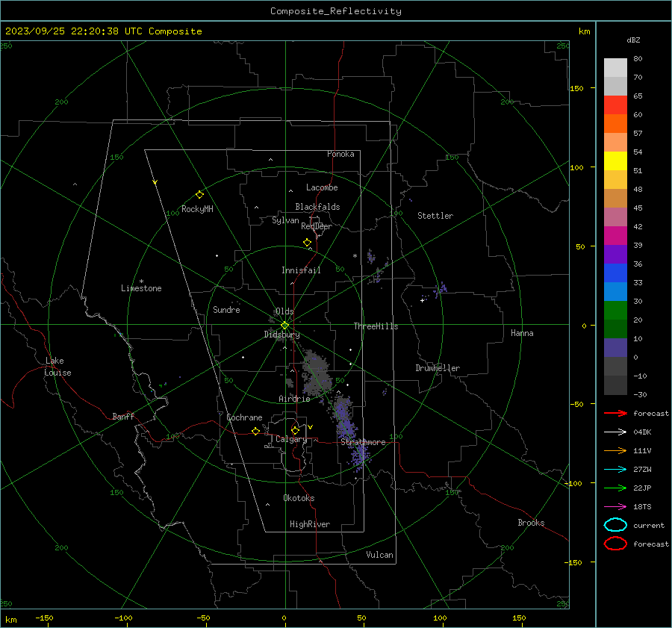Click the yellow diamond marker above RockyMH

199,195
